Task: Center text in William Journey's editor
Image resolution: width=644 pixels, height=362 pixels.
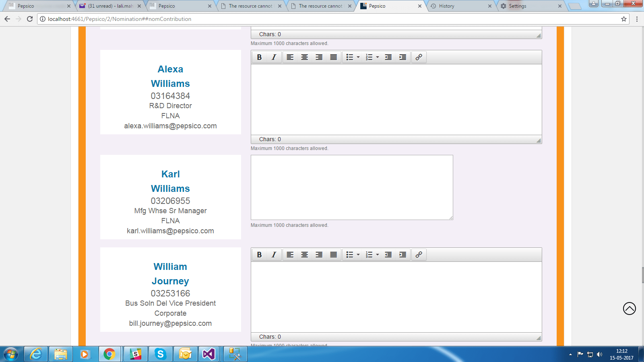Action: click(305, 255)
